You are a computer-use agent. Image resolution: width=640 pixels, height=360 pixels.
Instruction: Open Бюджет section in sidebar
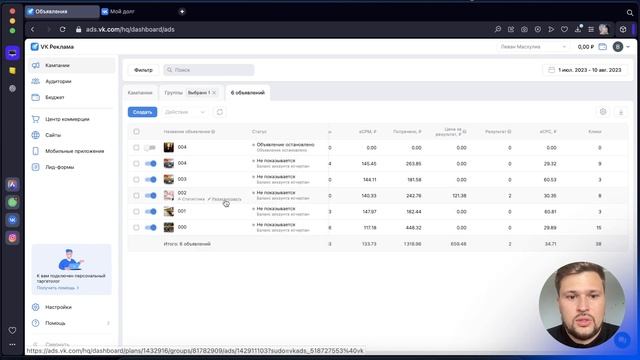coord(54,97)
